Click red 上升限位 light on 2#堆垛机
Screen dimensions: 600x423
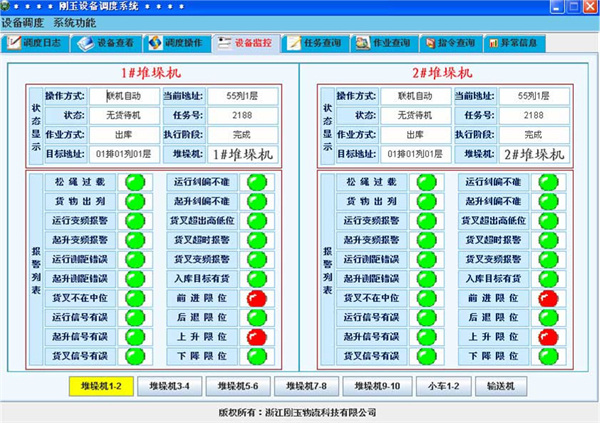coord(546,337)
